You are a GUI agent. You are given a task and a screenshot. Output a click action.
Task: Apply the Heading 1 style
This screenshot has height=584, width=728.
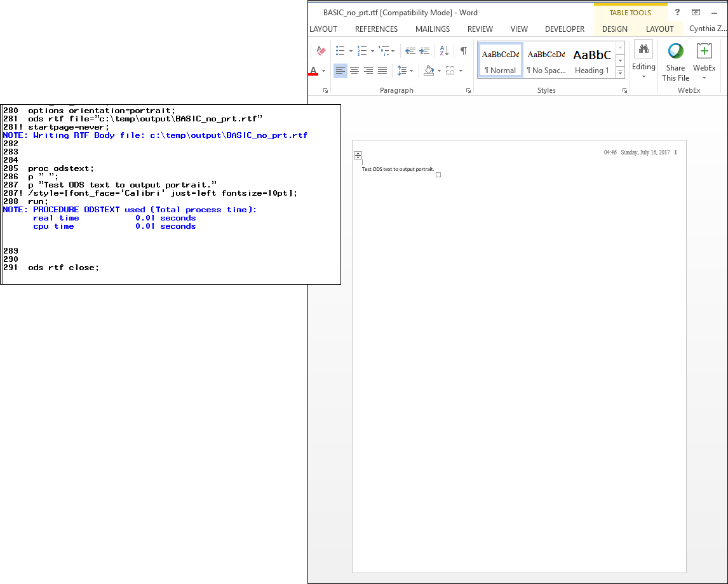click(x=592, y=60)
